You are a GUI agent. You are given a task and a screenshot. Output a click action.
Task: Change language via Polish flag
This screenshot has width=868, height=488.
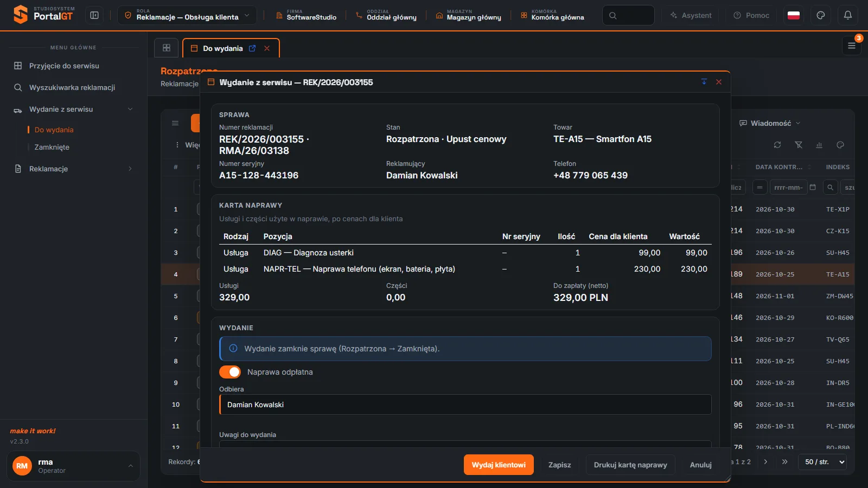click(794, 15)
